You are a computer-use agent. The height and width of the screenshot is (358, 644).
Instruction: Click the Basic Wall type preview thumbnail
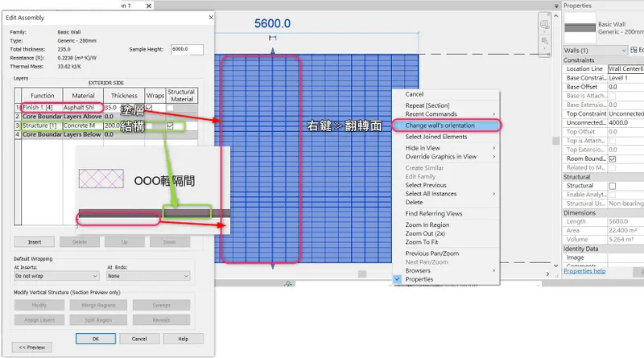pos(580,27)
